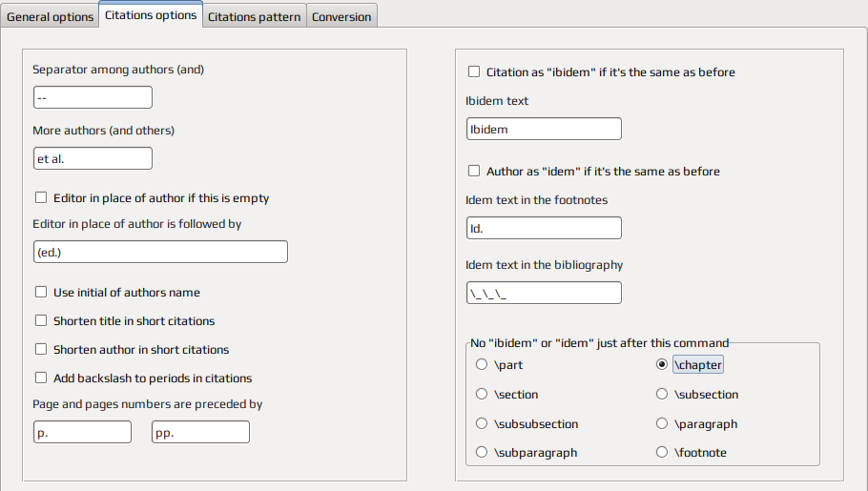Open the Conversion tab

pyautogui.click(x=341, y=16)
